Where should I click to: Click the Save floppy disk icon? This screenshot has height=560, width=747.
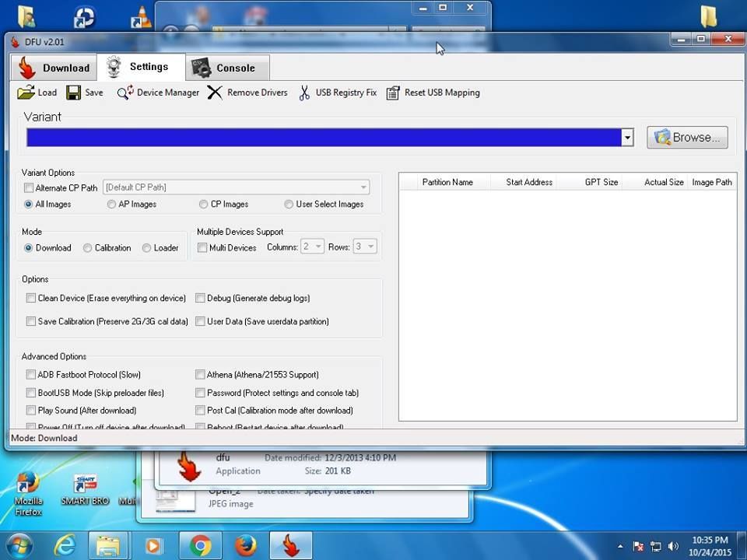point(74,93)
